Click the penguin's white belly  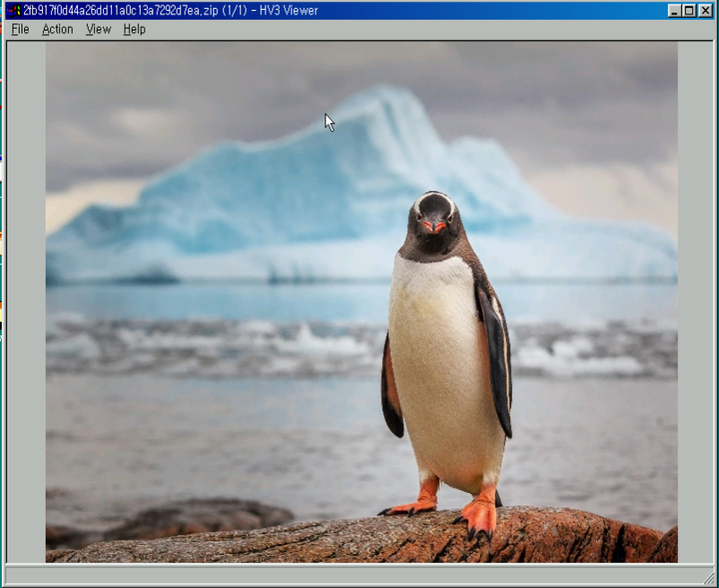point(437,359)
